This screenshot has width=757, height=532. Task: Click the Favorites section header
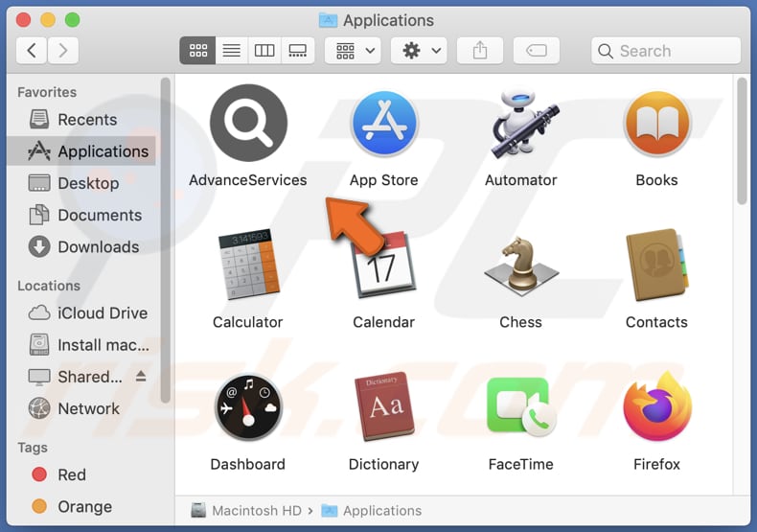pyautogui.click(x=47, y=92)
